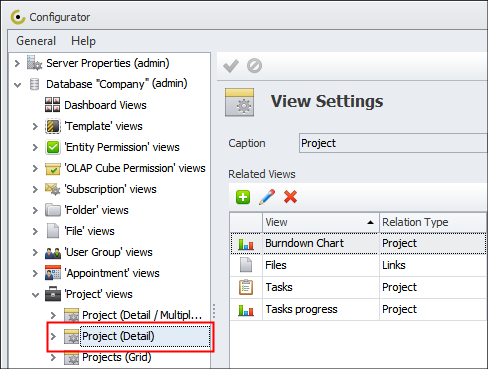Select the 'User Group' views tree item
This screenshot has width=488, height=369.
(x=109, y=252)
